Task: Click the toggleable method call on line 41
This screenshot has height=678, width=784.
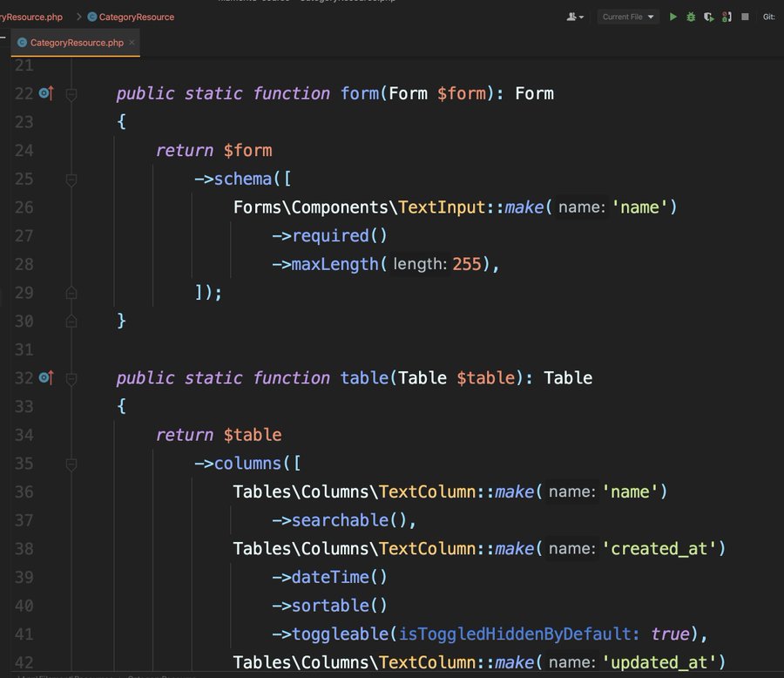Action: point(340,634)
